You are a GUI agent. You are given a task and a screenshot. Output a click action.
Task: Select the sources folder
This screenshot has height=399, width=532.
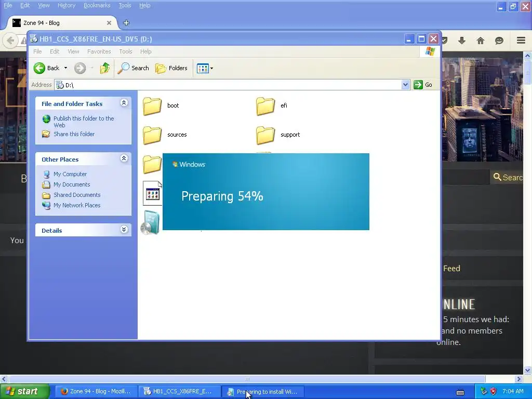165,135
